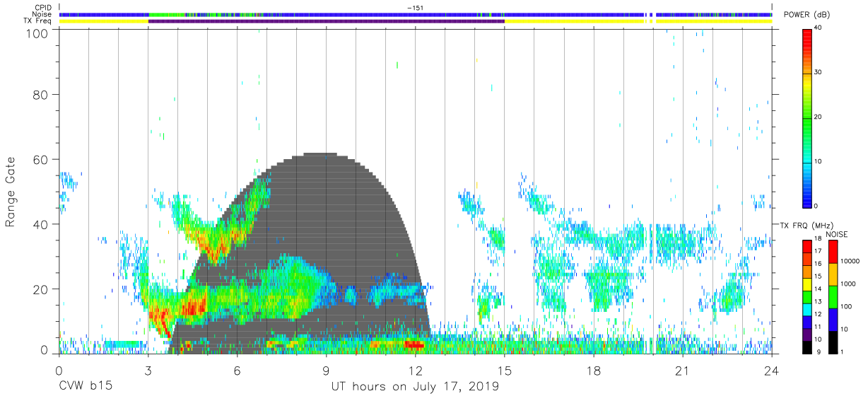The height and width of the screenshot is (401, 868).
Task: Click the -151 CPID value
Action: click(x=416, y=8)
